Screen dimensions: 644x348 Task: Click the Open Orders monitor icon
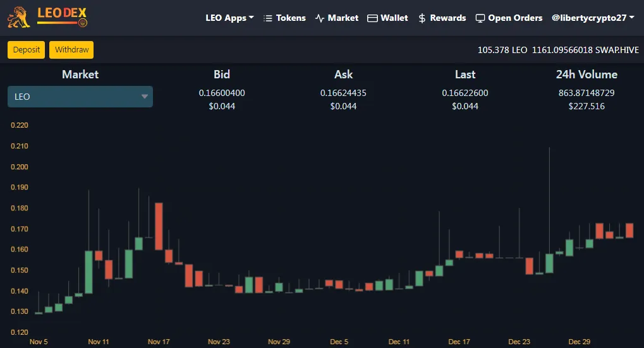(480, 18)
